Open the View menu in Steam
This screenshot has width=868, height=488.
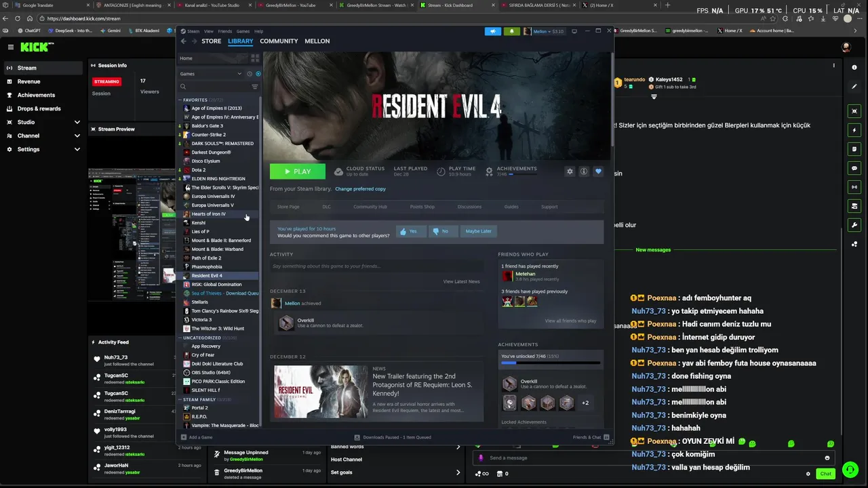pyautogui.click(x=209, y=31)
